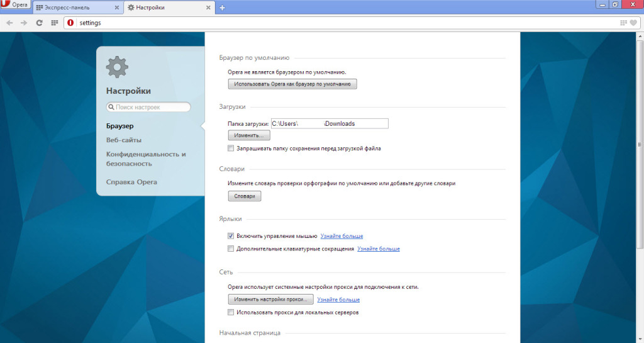
Task: Open the Opera main menu button
Action: [15, 4]
